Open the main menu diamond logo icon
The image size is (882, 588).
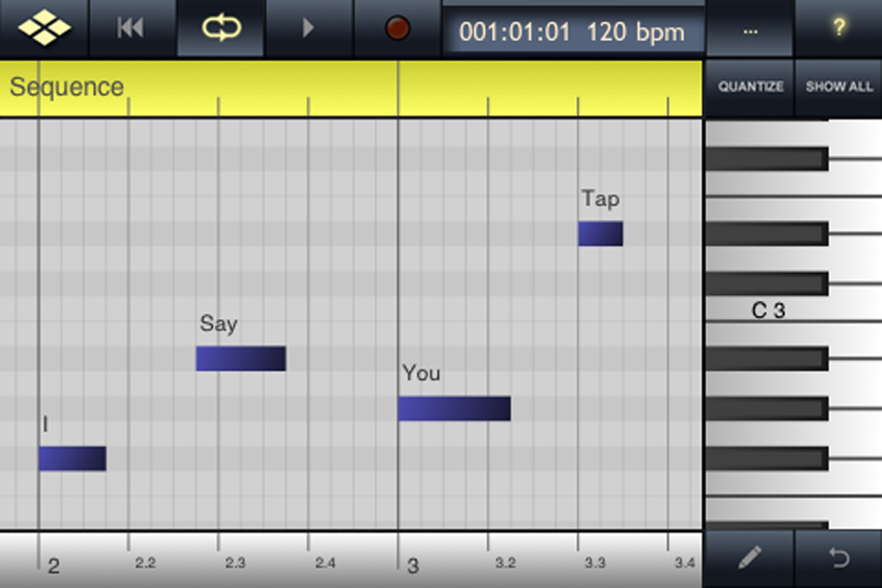(44, 28)
